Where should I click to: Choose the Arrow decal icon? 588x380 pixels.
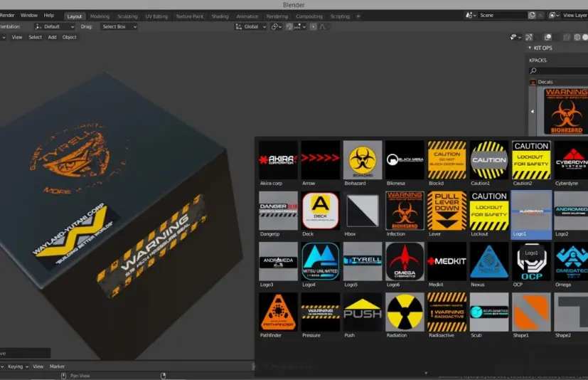click(x=320, y=160)
